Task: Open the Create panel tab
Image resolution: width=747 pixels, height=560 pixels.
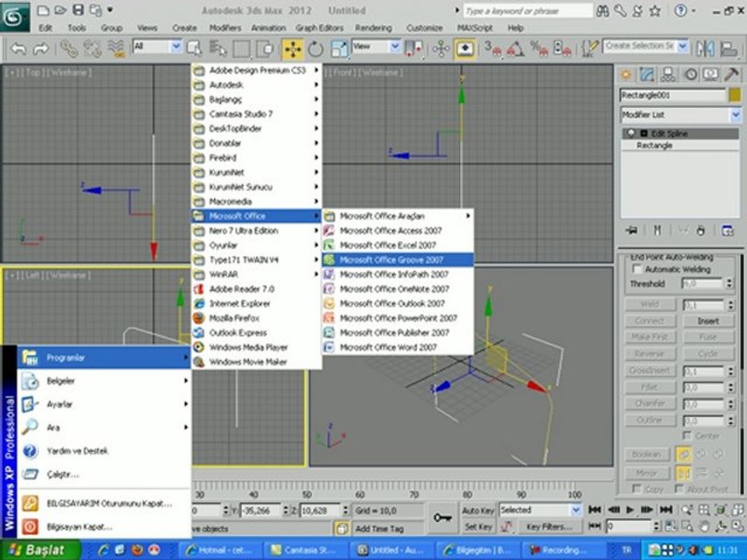Action: [626, 75]
